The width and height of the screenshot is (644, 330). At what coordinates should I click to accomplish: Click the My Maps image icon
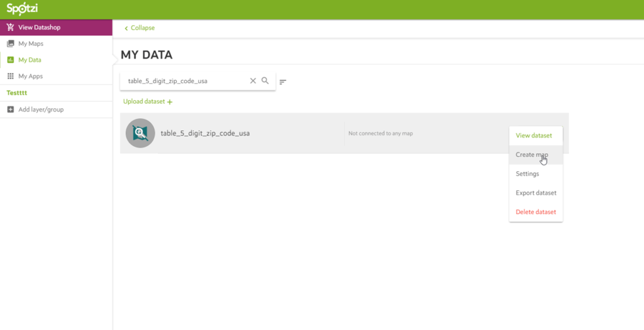(x=11, y=43)
